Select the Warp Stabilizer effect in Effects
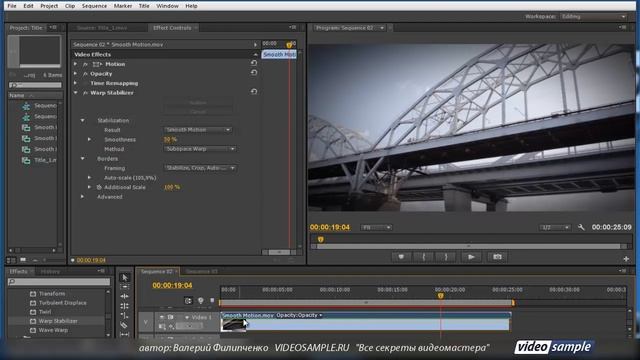Viewport: 640px width, 360px height. (58, 321)
